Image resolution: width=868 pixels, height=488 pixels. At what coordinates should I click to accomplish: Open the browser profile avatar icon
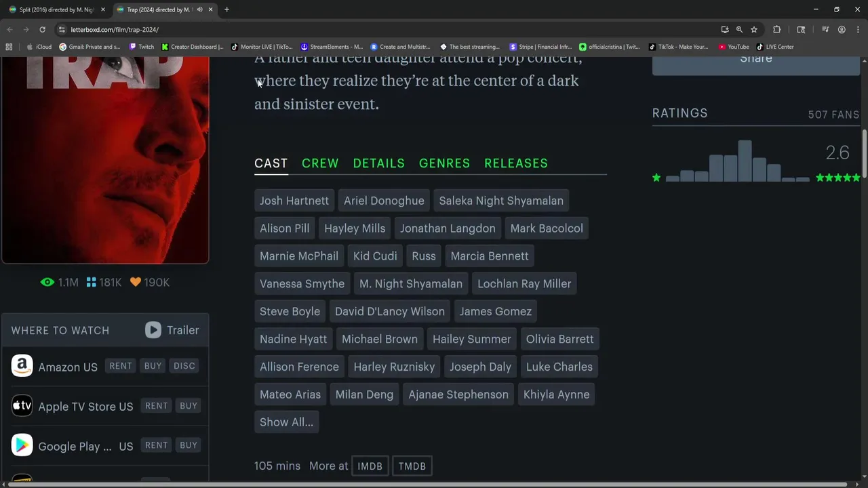pyautogui.click(x=842, y=30)
